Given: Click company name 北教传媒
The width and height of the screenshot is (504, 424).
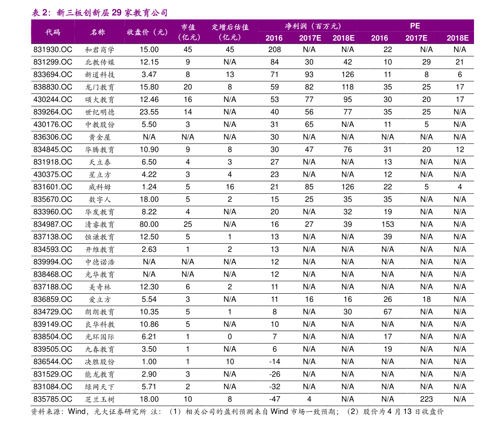Looking at the screenshot, I should pyautogui.click(x=99, y=62).
